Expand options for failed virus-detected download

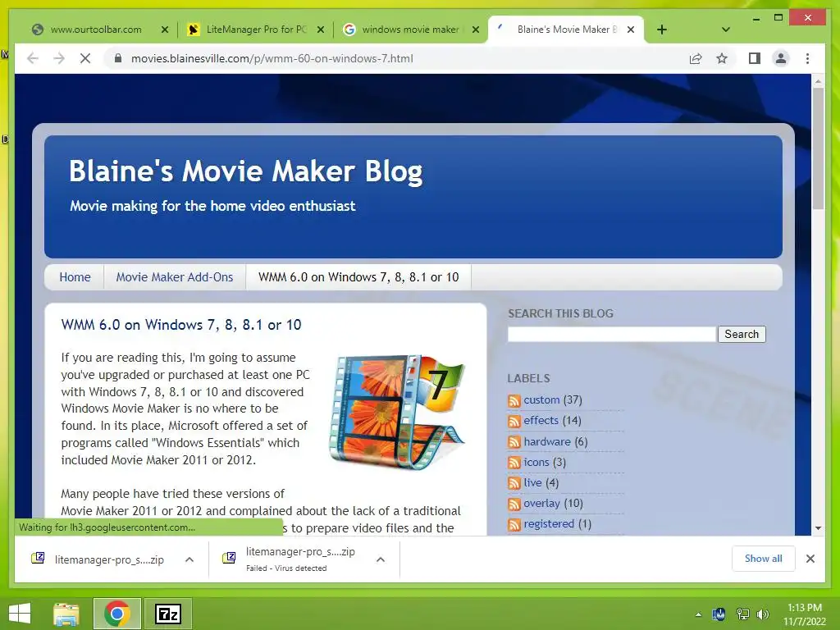click(381, 559)
